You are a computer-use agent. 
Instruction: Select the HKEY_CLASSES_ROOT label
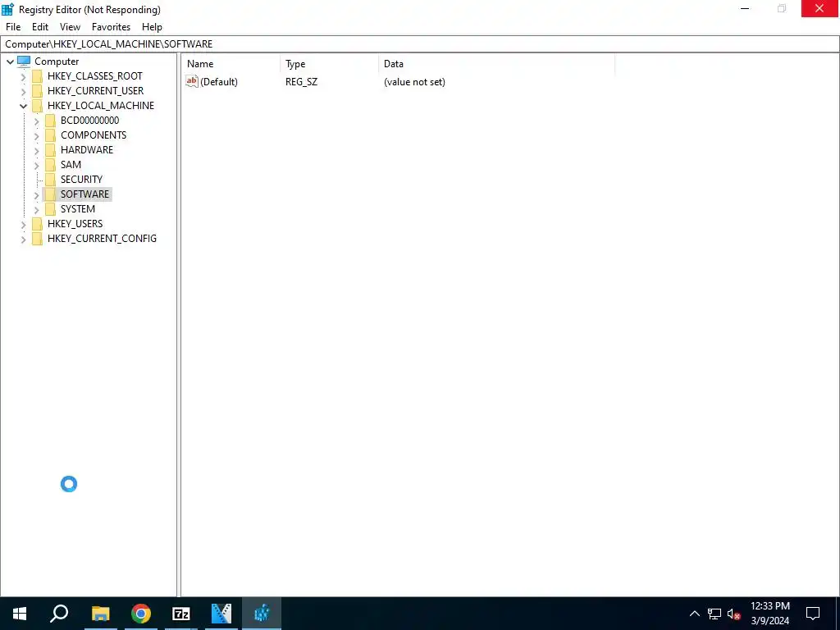coord(95,76)
